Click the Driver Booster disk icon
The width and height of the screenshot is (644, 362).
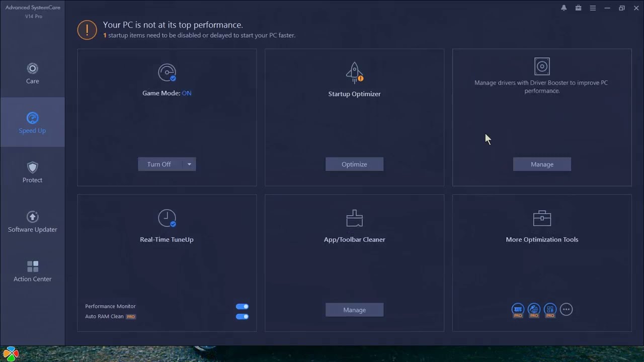(x=542, y=66)
